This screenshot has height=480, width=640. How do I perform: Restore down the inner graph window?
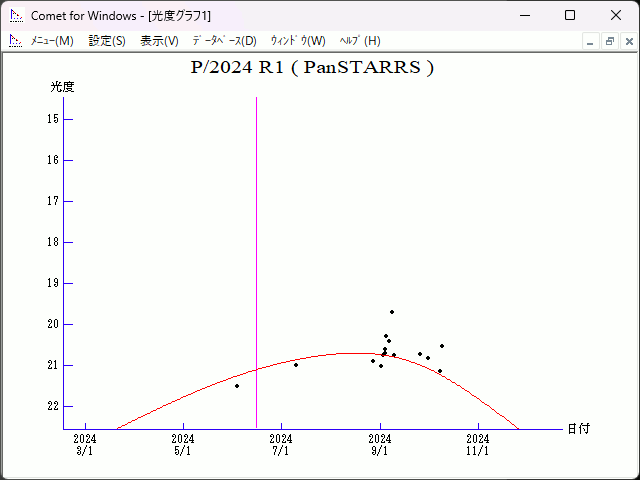[609, 41]
